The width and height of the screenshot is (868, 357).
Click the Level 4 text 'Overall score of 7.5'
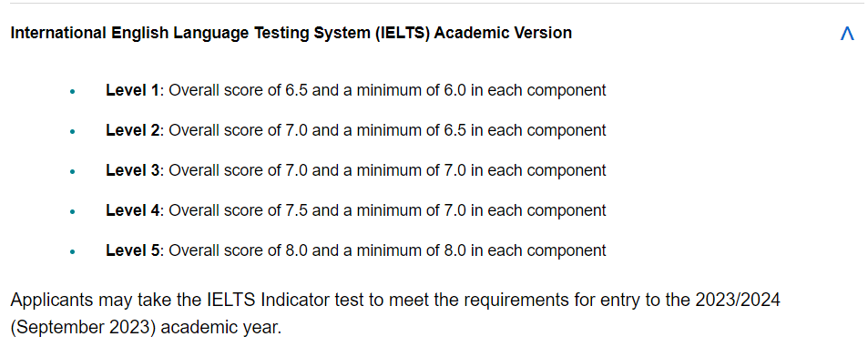click(238, 210)
